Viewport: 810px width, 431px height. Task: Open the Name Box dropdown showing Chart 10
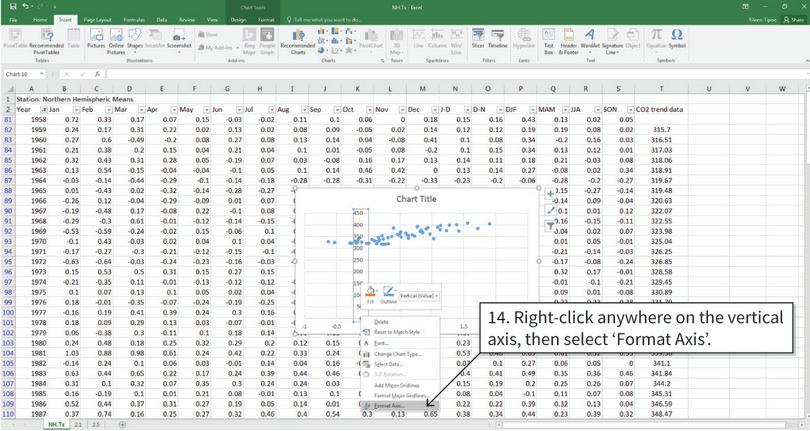pos(41,74)
